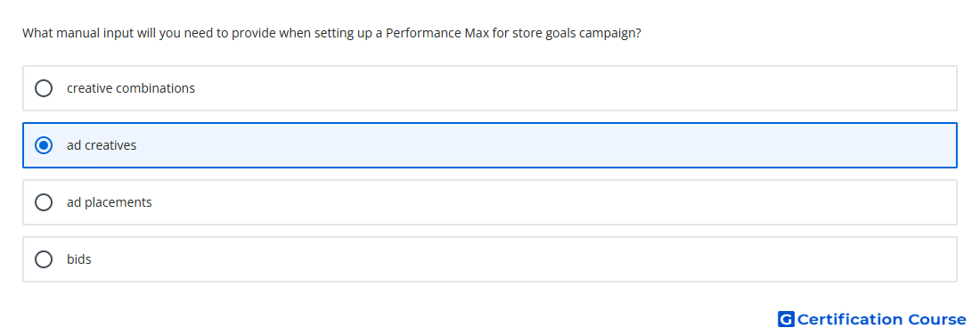Pick the "bids" radio button
The image size is (980, 336).
[x=44, y=259]
